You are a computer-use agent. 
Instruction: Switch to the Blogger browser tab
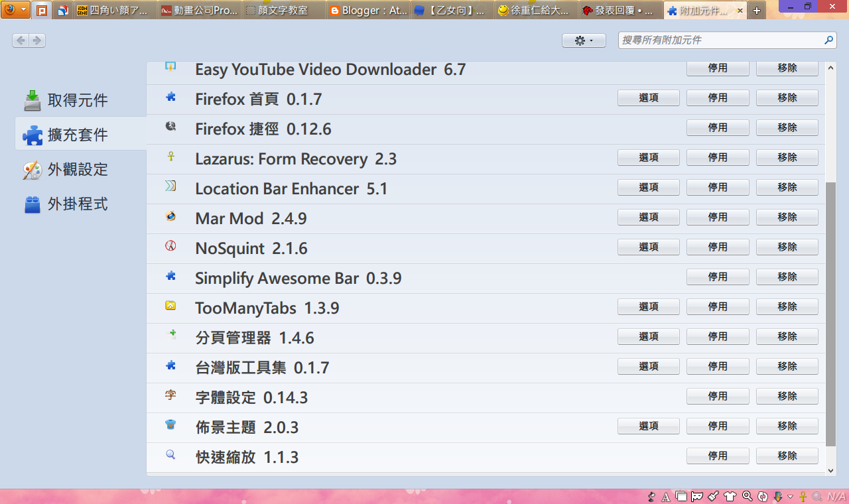[x=368, y=11]
